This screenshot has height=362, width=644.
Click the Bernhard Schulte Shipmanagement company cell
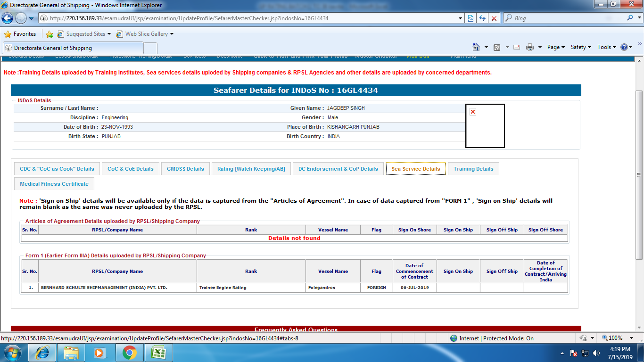click(117, 288)
